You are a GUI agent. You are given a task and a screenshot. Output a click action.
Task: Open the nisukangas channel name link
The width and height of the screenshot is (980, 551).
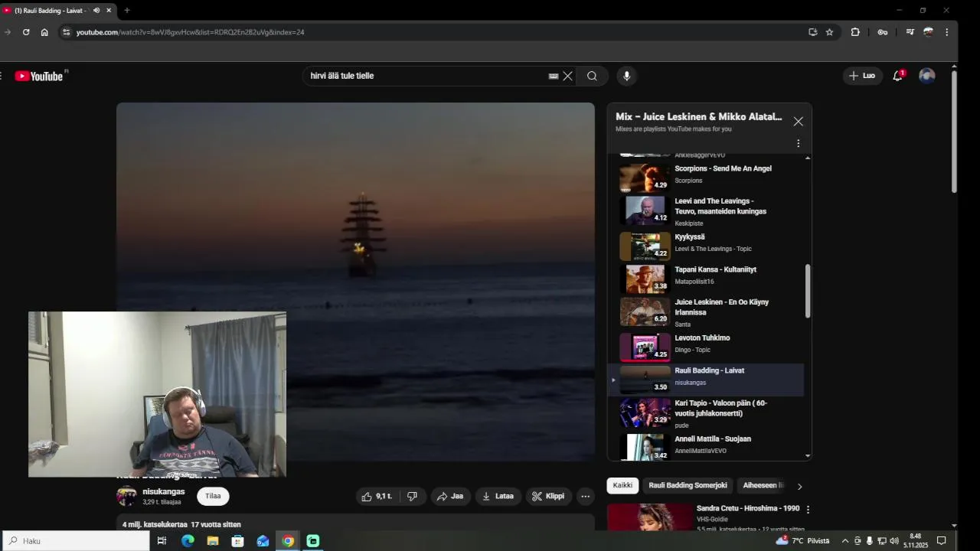(163, 491)
